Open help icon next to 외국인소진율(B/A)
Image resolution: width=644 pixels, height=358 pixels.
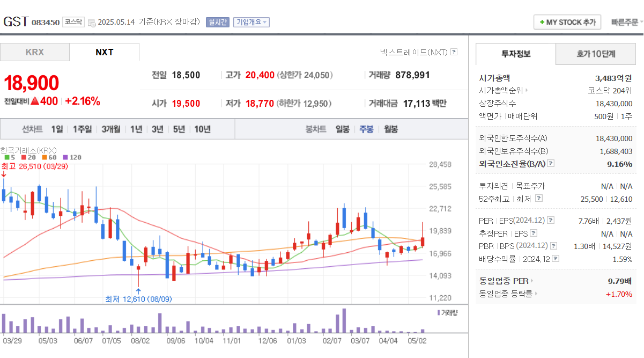[551, 164]
